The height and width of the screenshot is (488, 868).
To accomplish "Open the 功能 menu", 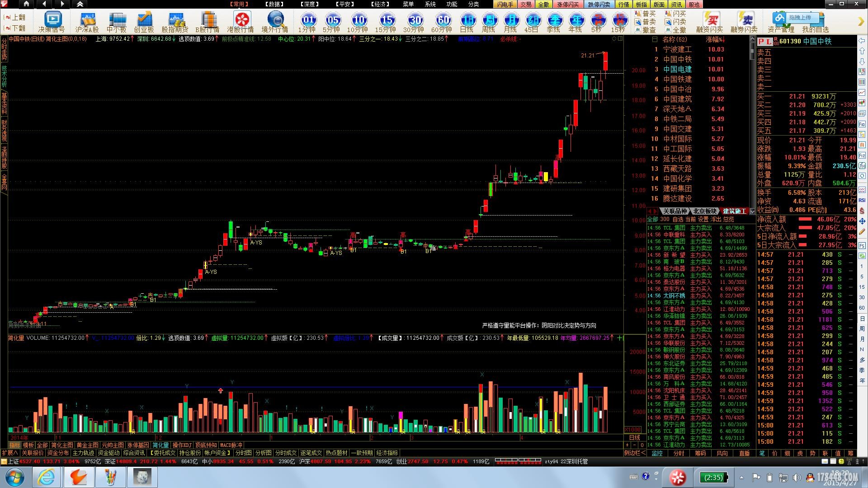I will (x=452, y=4).
